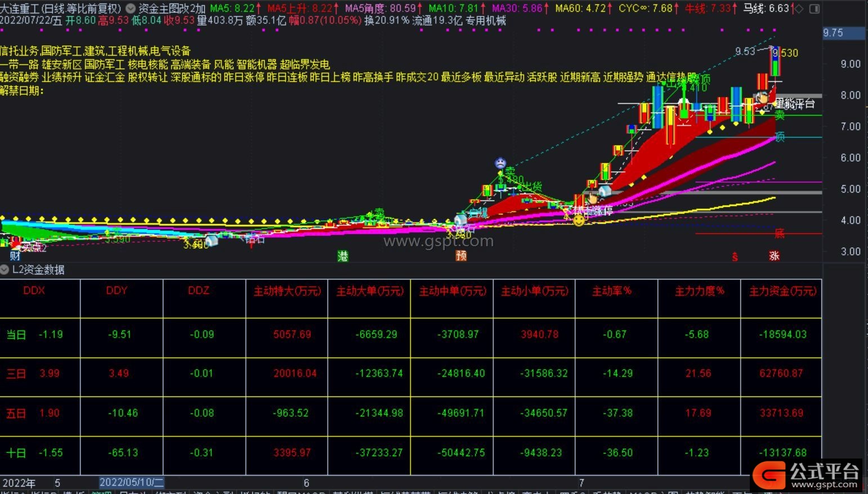Click the 量能平台 chart annotation
Image resolution: width=868 pixels, height=494 pixels.
click(795, 104)
